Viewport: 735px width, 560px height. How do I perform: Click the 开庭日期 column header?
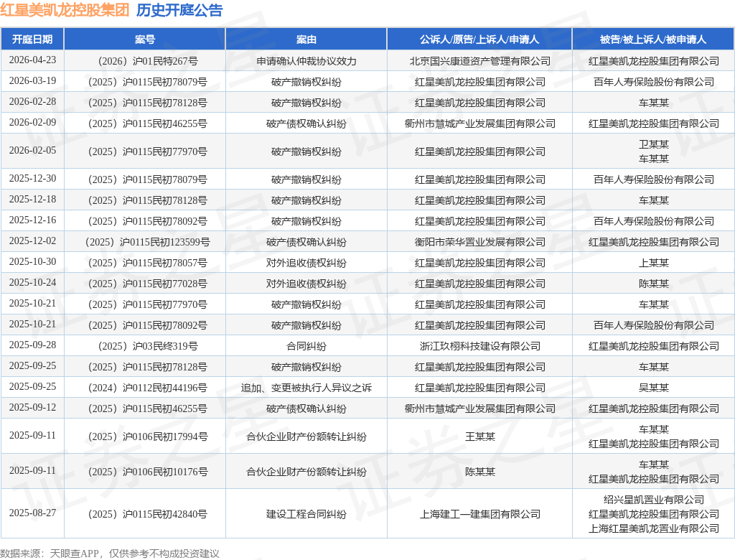pyautogui.click(x=32, y=39)
